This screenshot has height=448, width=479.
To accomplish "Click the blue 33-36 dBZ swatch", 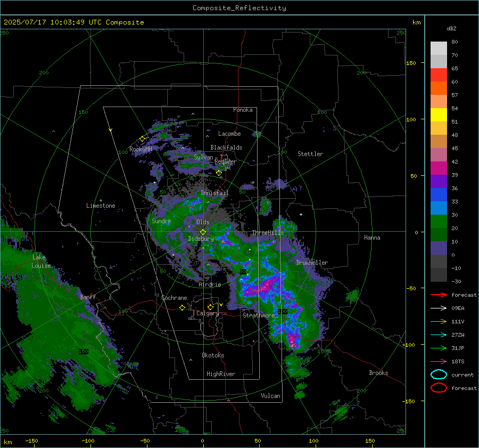I will (439, 195).
